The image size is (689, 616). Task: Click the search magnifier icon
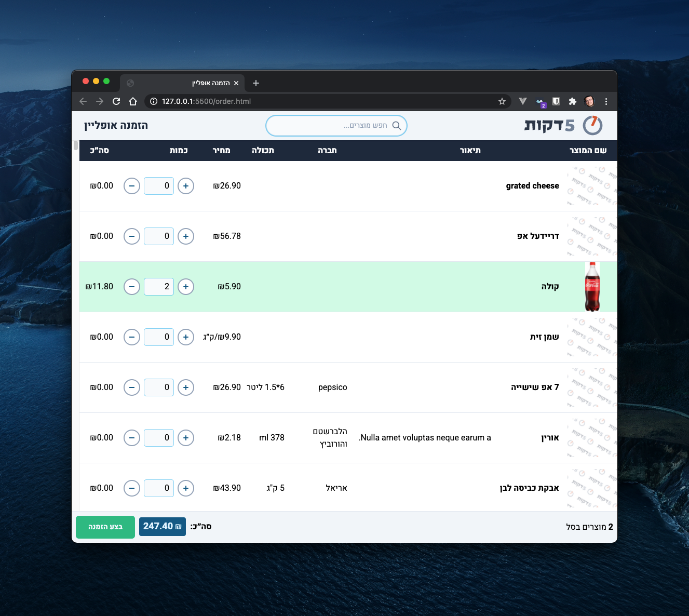[397, 126]
